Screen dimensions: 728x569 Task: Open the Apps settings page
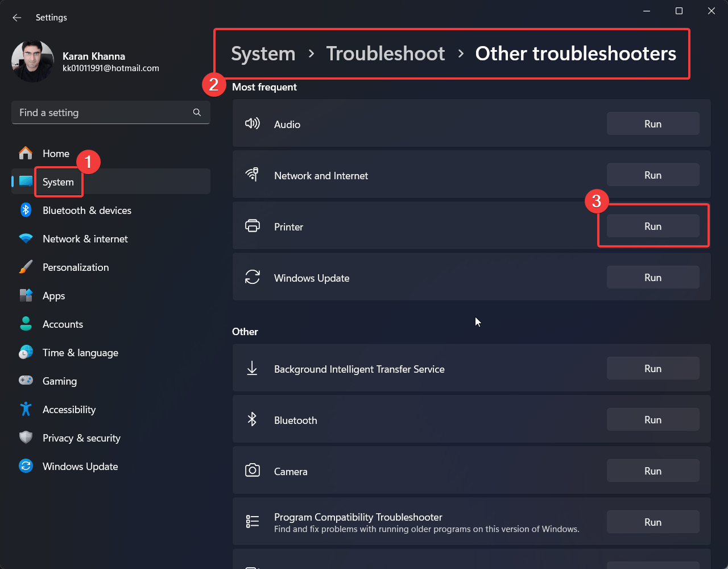tap(53, 296)
